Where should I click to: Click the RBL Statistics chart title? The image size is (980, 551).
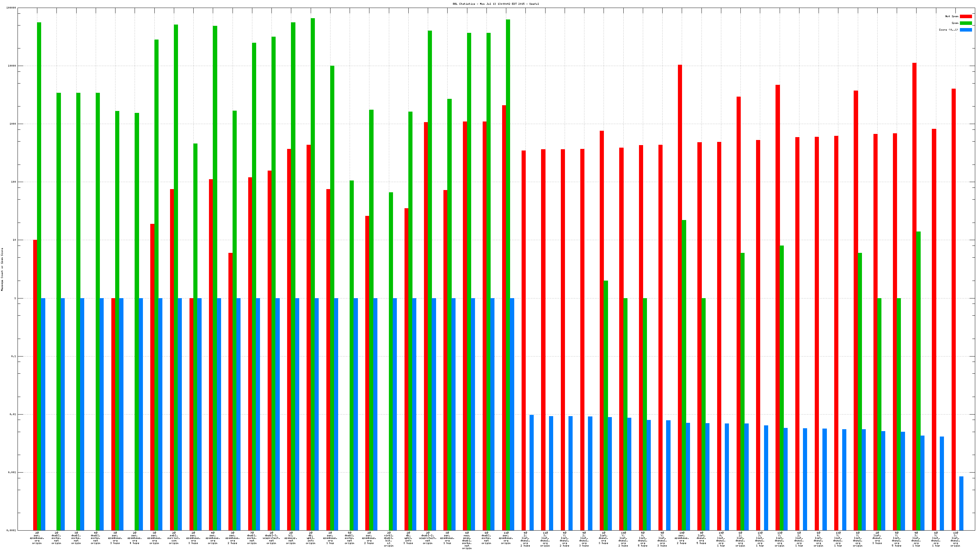[495, 4]
